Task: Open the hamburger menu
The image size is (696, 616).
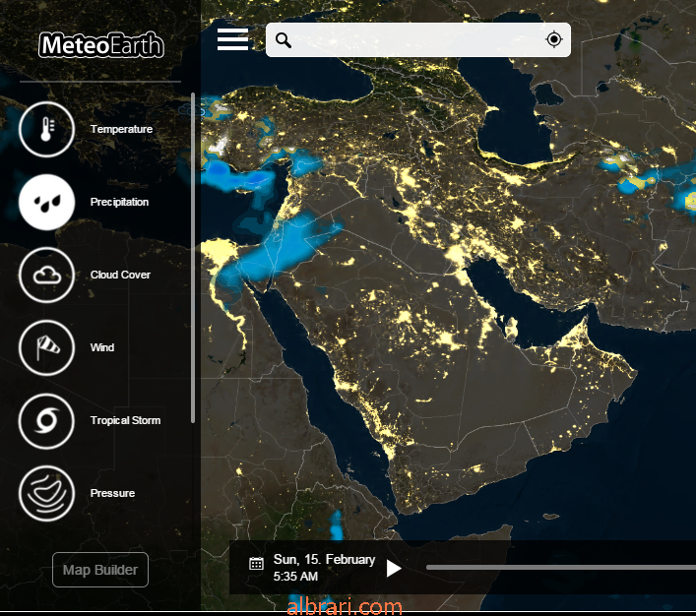Action: click(x=232, y=39)
